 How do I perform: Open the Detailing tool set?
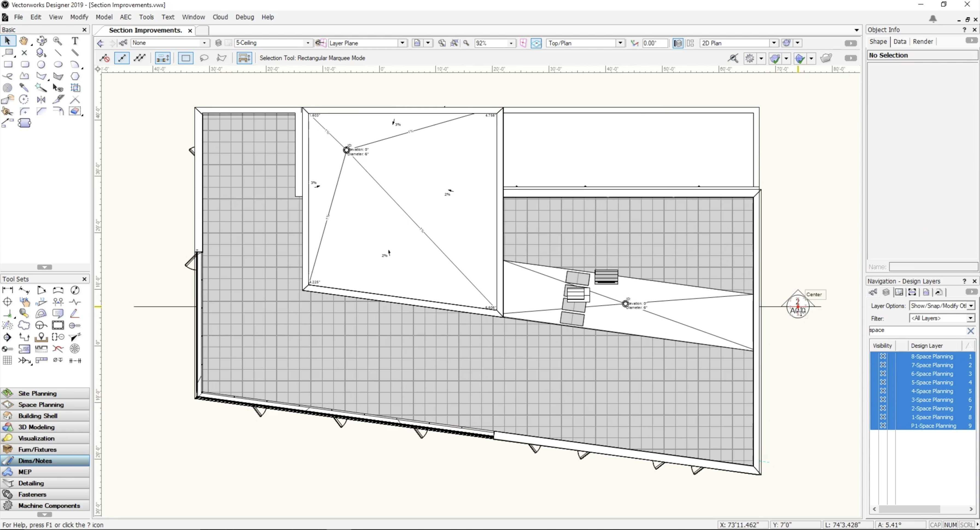point(45,483)
